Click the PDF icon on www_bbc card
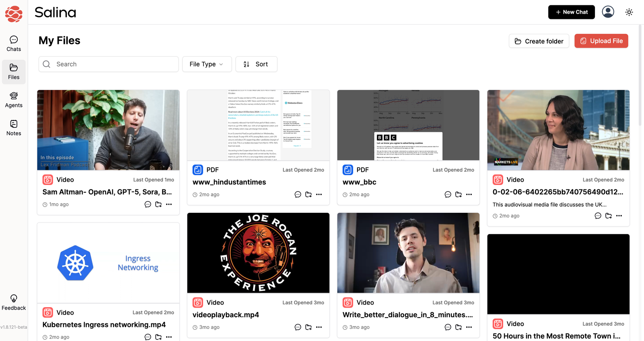644x341 pixels. point(348,170)
